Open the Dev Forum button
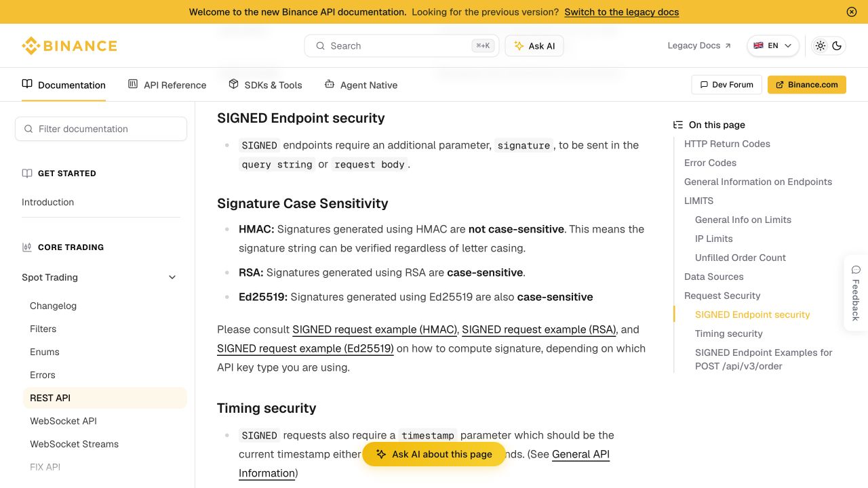The width and height of the screenshot is (868, 488). [727, 85]
